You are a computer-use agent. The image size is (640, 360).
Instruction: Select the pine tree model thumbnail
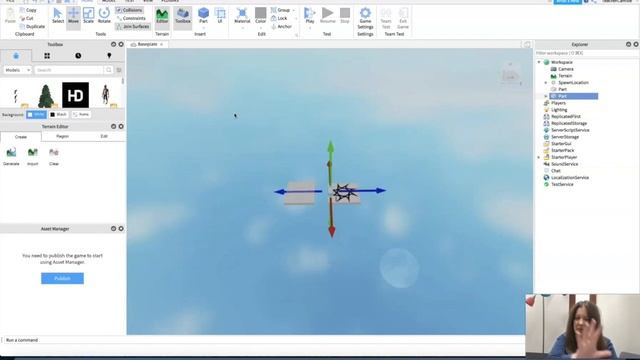point(46,95)
